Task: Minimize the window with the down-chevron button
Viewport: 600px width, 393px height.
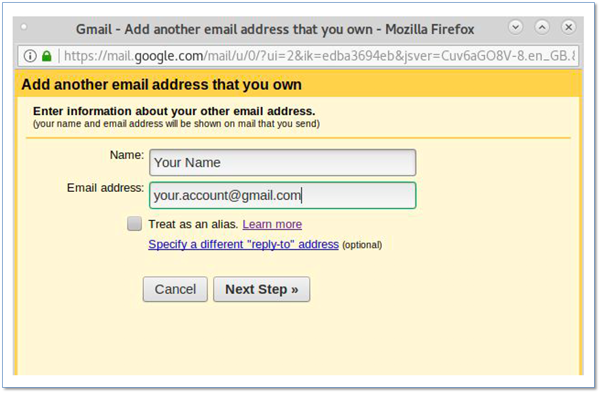Action: (515, 27)
